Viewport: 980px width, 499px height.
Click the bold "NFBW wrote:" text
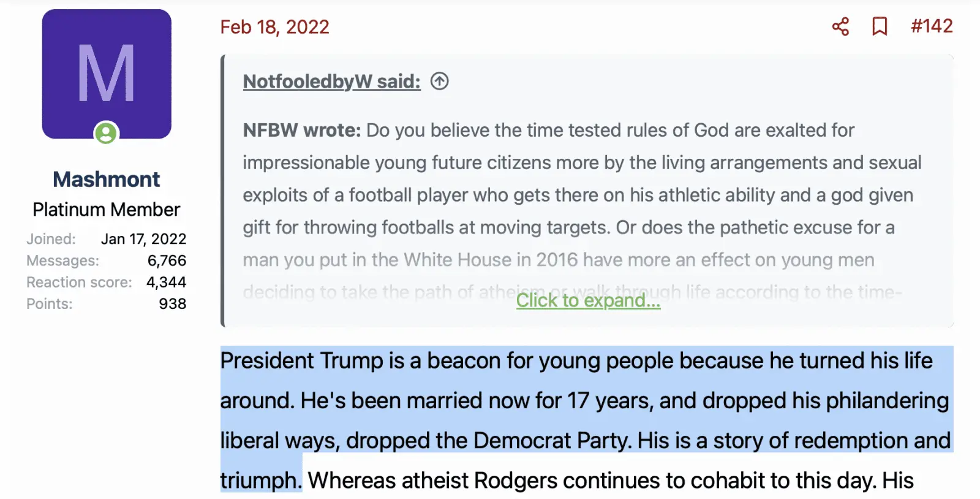click(302, 131)
